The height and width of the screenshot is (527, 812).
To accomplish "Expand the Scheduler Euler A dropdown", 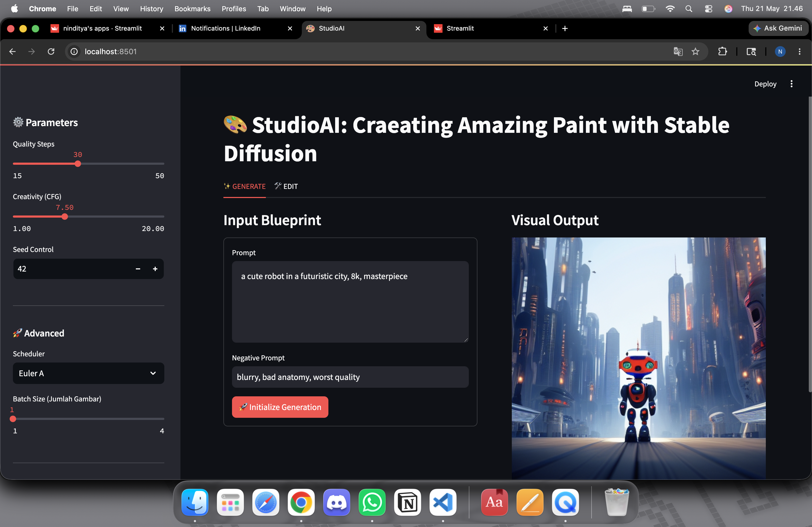I will [88, 373].
